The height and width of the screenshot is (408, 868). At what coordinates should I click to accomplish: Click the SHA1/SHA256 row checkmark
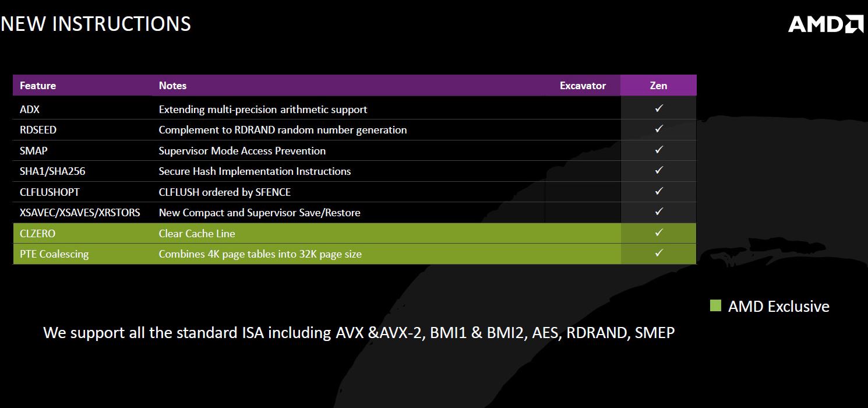pos(659,170)
